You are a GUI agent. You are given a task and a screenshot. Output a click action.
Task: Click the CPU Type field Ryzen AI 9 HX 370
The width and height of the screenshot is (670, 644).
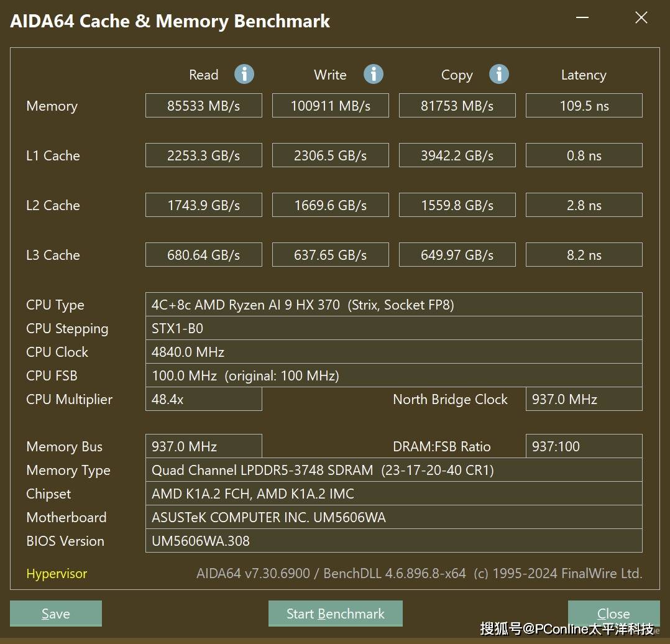(x=394, y=305)
